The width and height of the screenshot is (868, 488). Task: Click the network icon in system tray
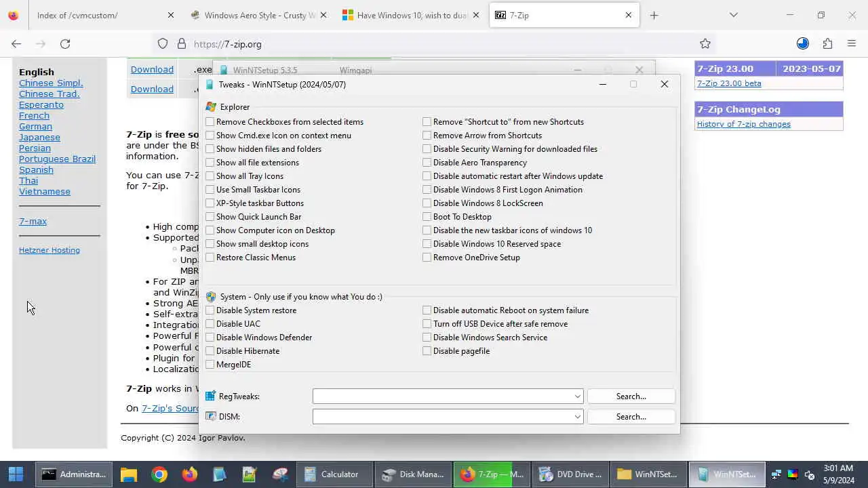(x=776, y=474)
